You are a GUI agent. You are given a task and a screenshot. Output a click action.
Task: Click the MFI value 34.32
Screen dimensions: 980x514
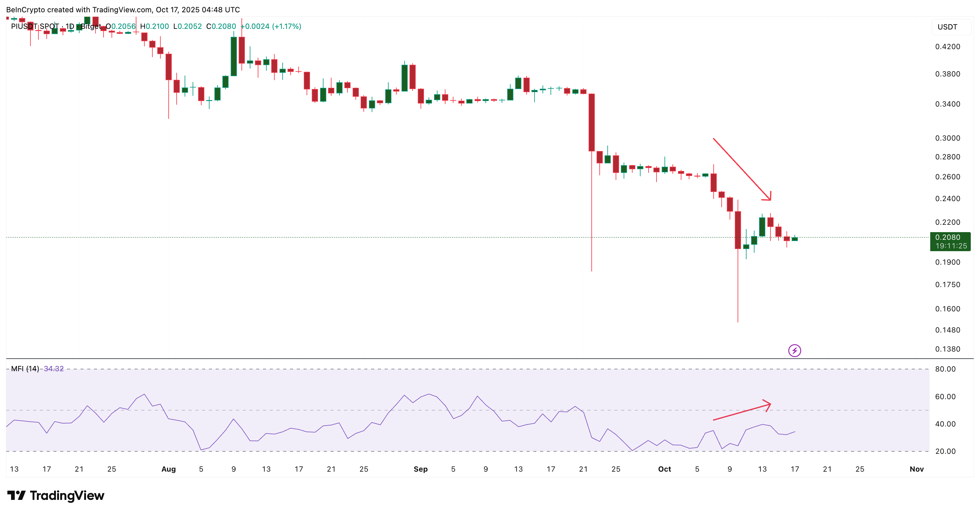click(54, 369)
